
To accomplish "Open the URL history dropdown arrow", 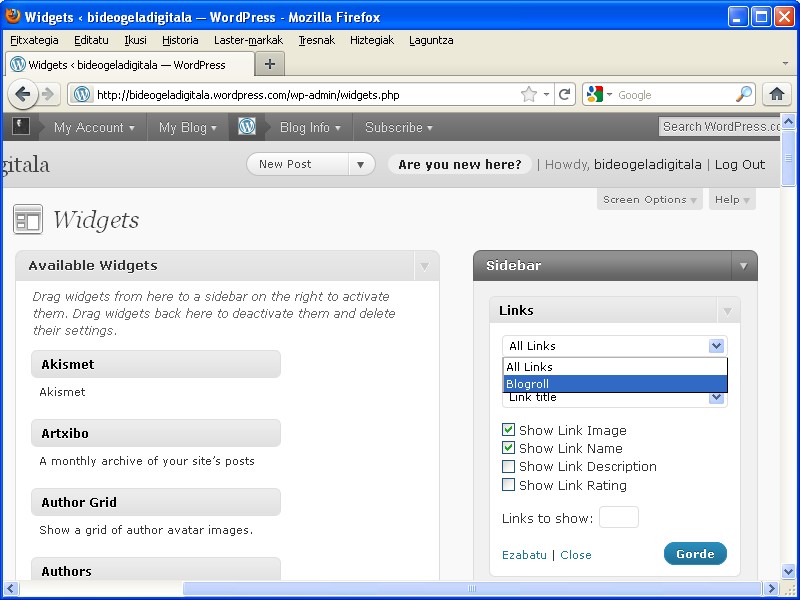I will [x=546, y=94].
